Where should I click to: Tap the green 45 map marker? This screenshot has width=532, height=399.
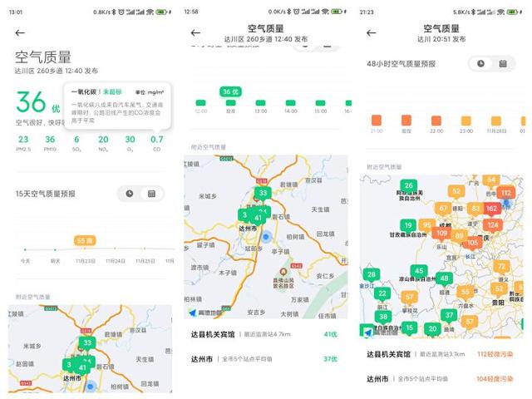tap(419, 271)
